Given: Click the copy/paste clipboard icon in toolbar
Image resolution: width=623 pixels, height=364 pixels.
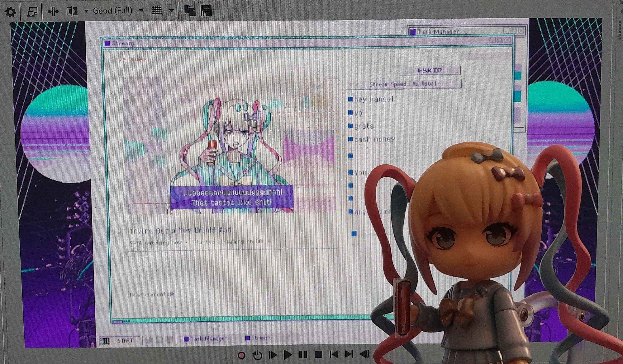Looking at the screenshot, I should pos(190,10).
